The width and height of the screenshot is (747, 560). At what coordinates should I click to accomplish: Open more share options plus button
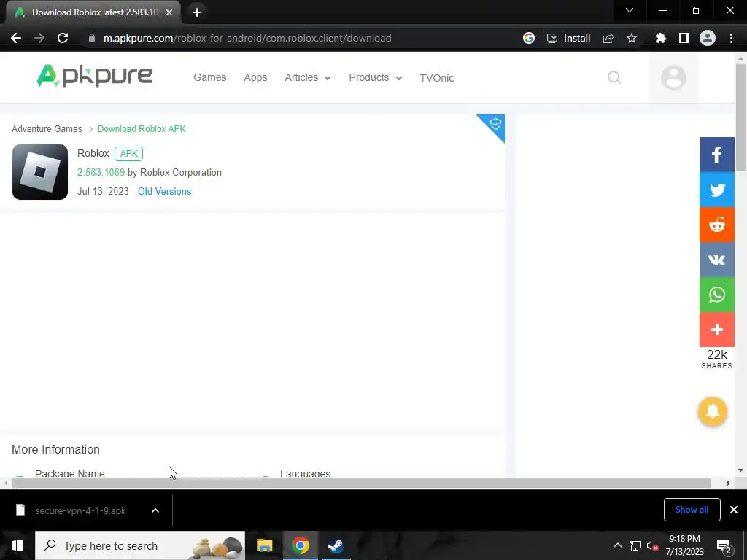click(x=716, y=330)
